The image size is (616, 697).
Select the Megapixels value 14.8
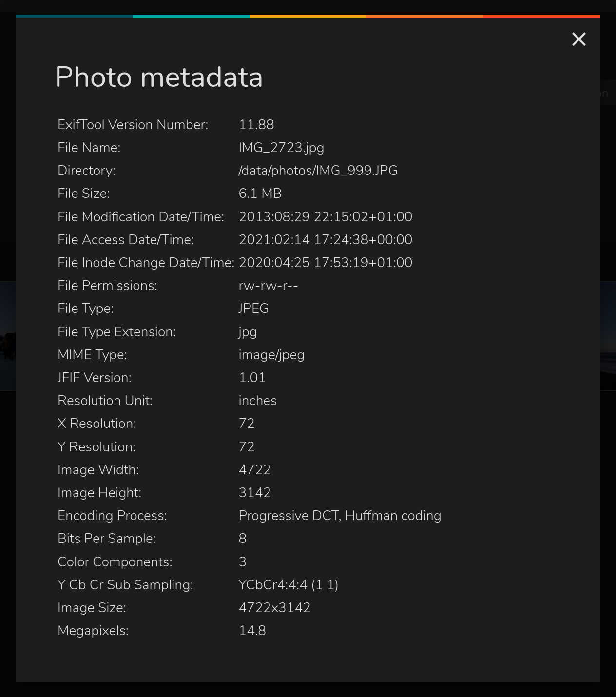click(x=252, y=630)
